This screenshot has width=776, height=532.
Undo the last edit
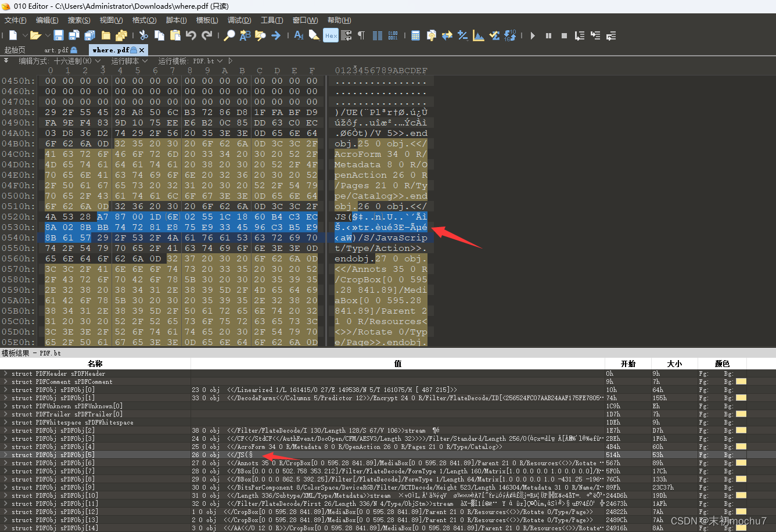191,35
